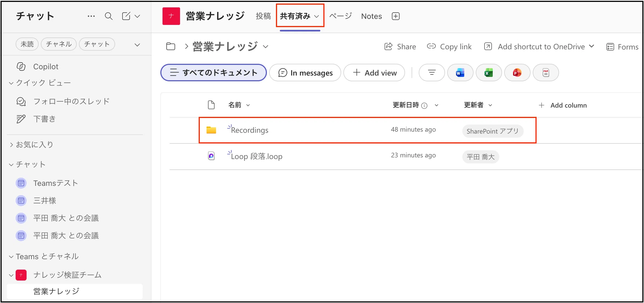Click the red 営業ナレッジ channel avatar
This screenshot has width=644, height=303.
[171, 16]
